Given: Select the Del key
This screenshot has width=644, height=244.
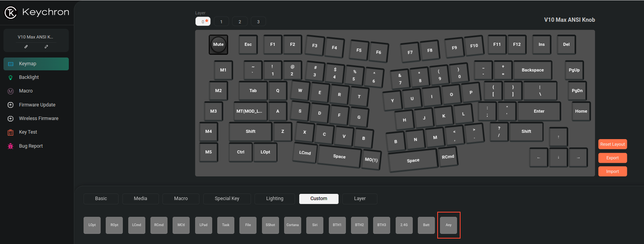Looking at the screenshot, I should (566, 44).
